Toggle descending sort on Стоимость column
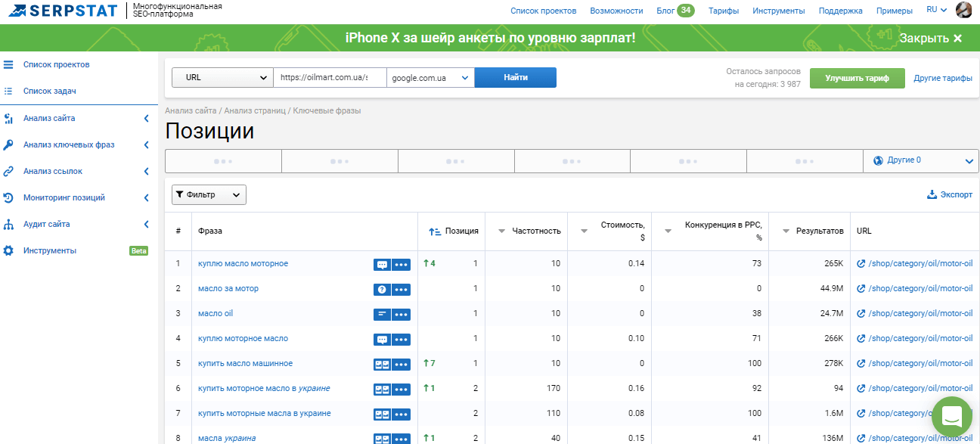The height and width of the screenshot is (444, 980). (585, 231)
